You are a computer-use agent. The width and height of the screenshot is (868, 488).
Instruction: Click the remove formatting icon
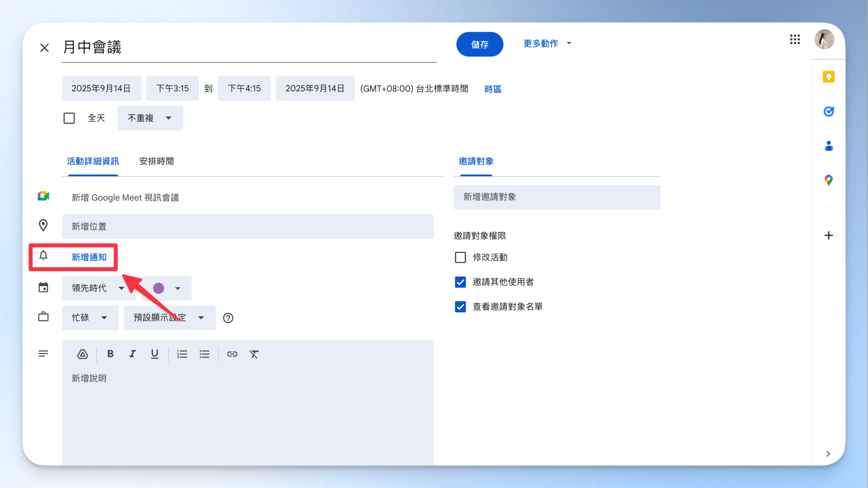tap(254, 354)
